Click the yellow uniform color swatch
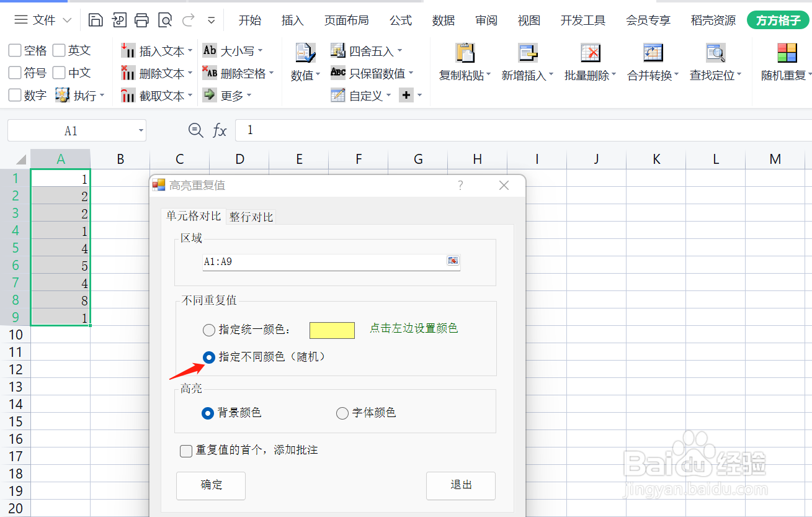 click(332, 330)
